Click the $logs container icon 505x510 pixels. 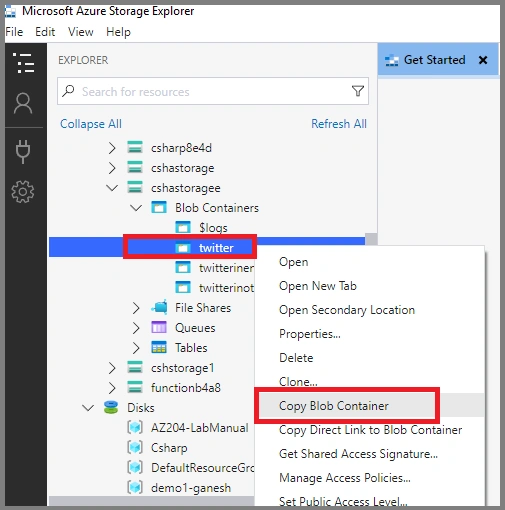point(183,227)
